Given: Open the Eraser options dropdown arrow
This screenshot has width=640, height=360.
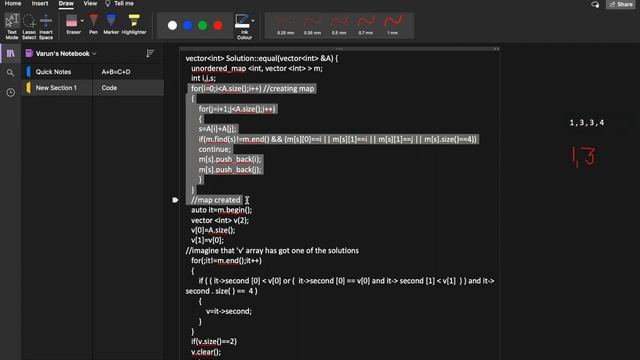Looking at the screenshot, I should click(82, 20).
